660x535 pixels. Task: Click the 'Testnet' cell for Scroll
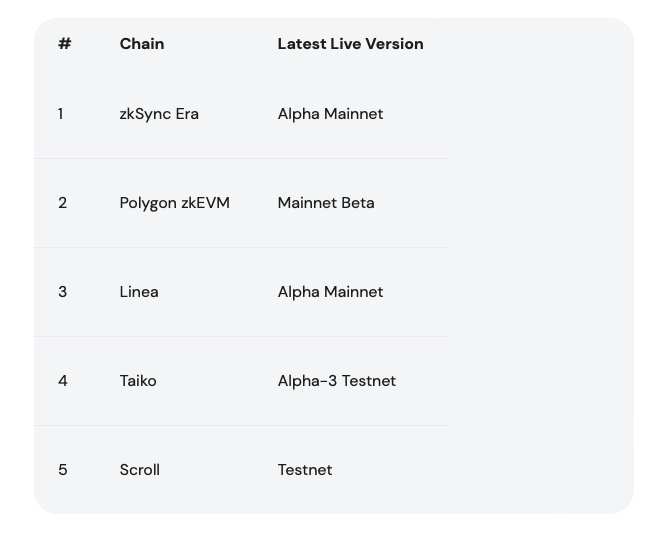tap(305, 470)
